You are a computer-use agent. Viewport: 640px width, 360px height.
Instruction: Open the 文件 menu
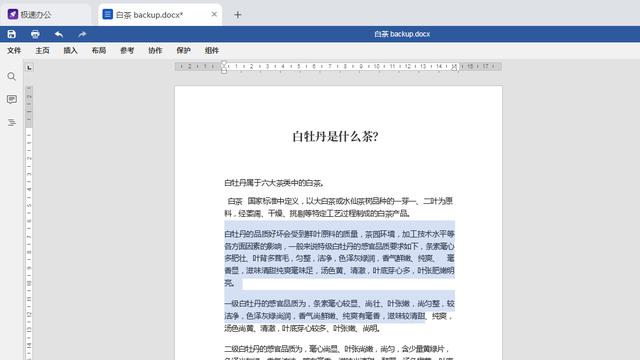(14, 51)
